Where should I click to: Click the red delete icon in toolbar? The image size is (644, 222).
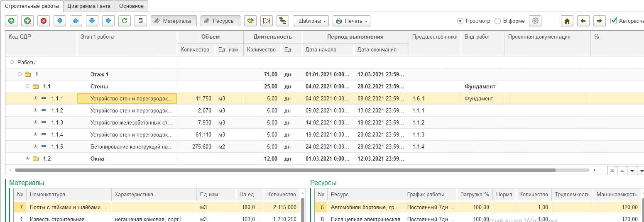(44, 21)
